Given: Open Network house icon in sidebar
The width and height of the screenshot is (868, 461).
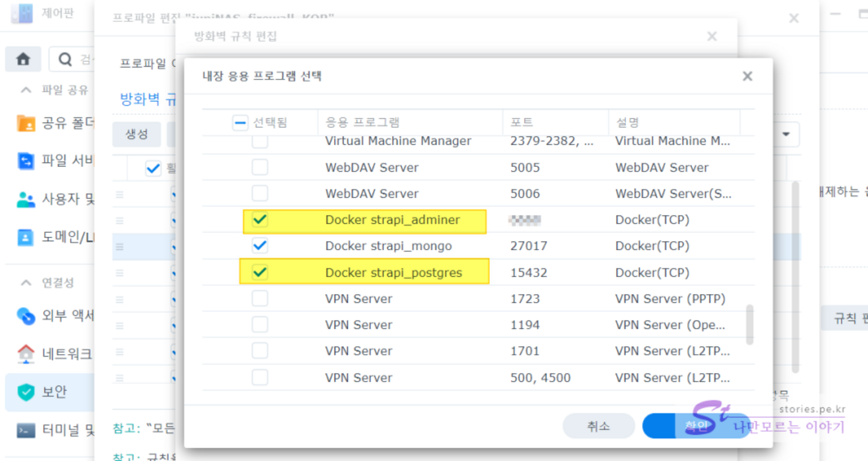Looking at the screenshot, I should (26, 353).
